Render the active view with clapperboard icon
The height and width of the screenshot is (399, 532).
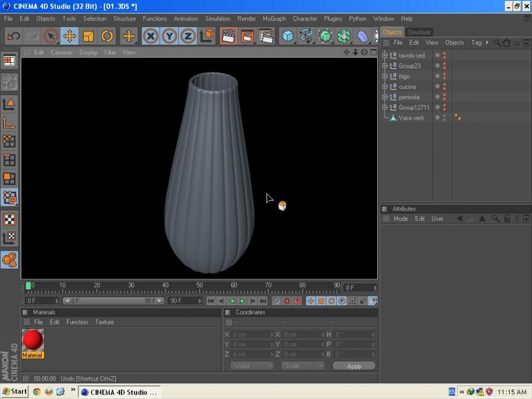click(x=228, y=36)
